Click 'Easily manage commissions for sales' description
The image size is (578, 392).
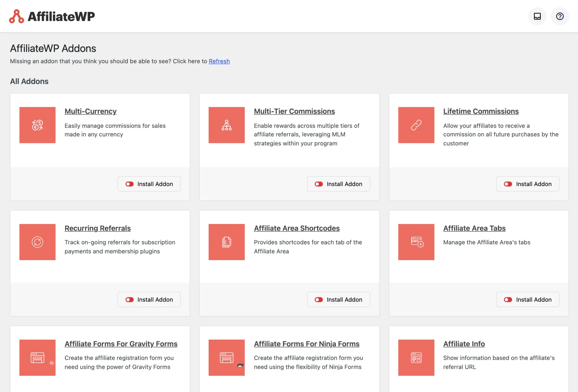115,126
